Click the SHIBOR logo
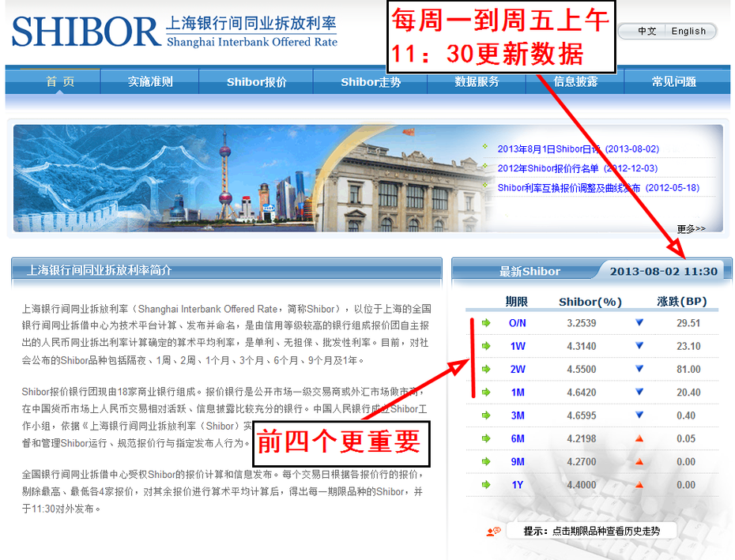Image resolution: width=735 pixels, height=560 pixels. point(175,31)
